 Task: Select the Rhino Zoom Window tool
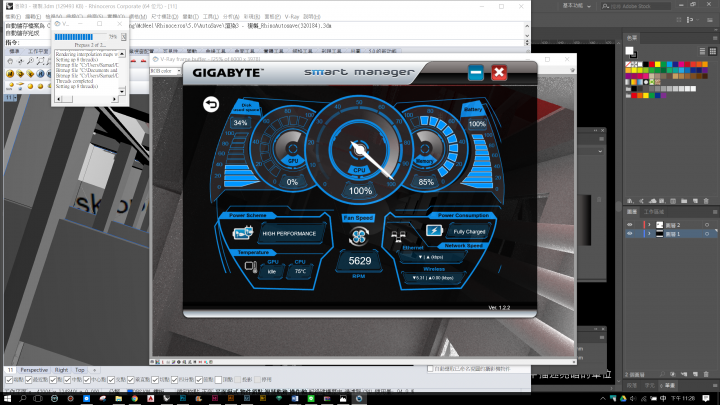(x=40, y=61)
